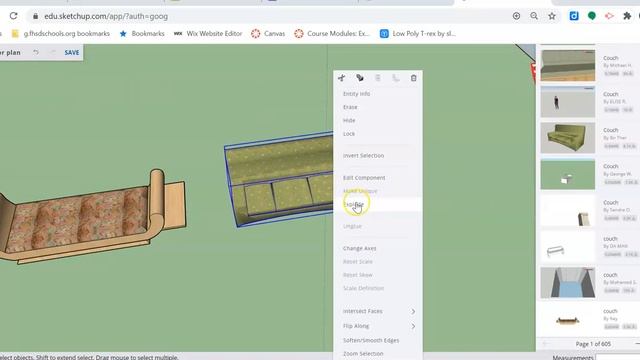
Task: Open the Wix Website Editor bookmark
Action: (x=208, y=33)
